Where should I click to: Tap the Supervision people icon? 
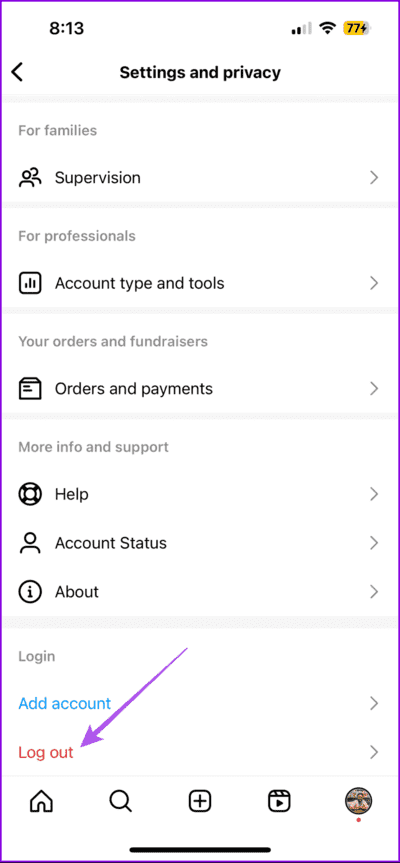[x=30, y=178]
